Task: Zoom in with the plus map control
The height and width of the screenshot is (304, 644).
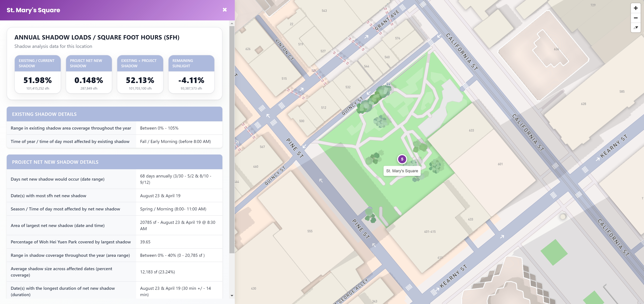Action: tap(635, 8)
